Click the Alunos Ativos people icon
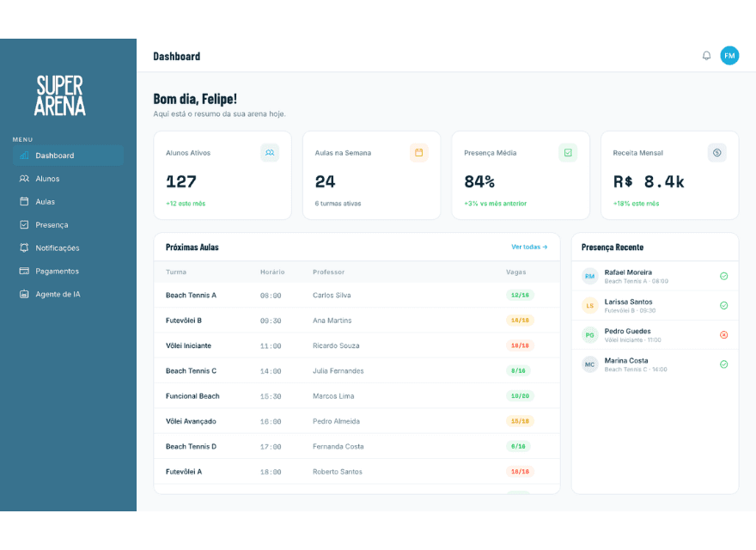Viewport: 756px width, 550px height. (270, 153)
